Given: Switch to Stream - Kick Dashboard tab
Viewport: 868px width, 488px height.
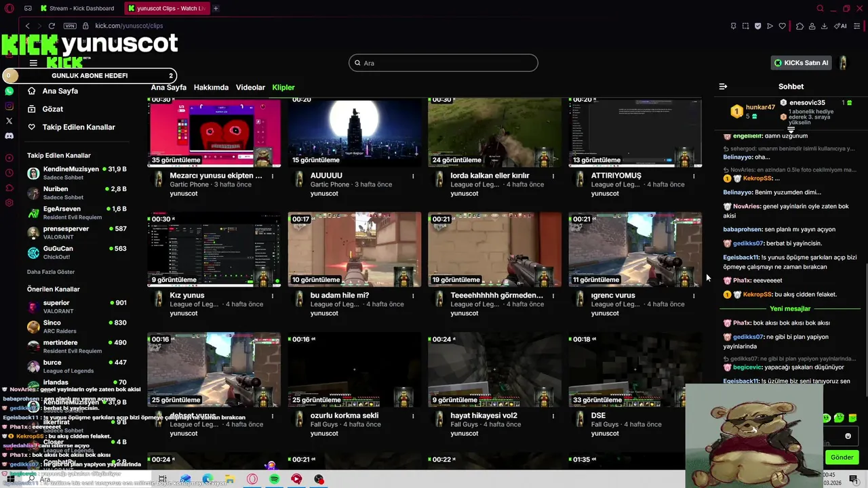Looking at the screenshot, I should pyautogui.click(x=77, y=8).
